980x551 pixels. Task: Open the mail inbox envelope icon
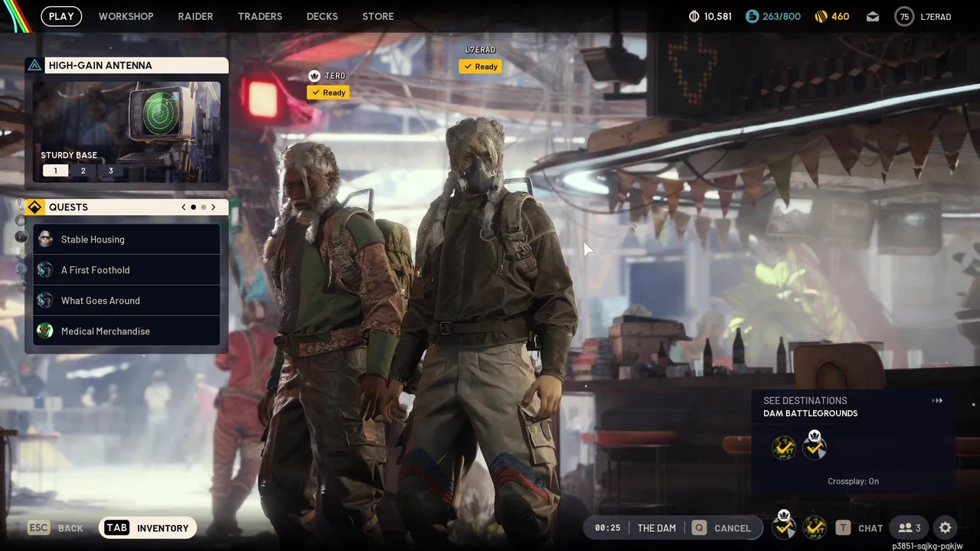(x=873, y=16)
